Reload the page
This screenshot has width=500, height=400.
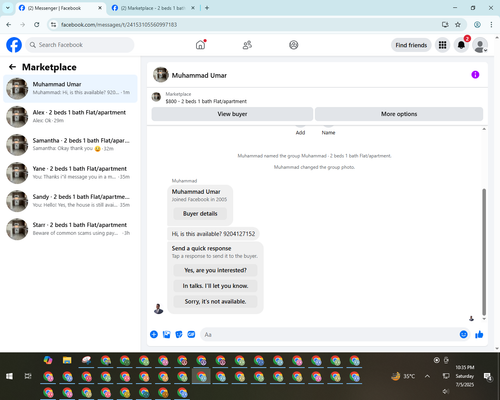(x=37, y=24)
